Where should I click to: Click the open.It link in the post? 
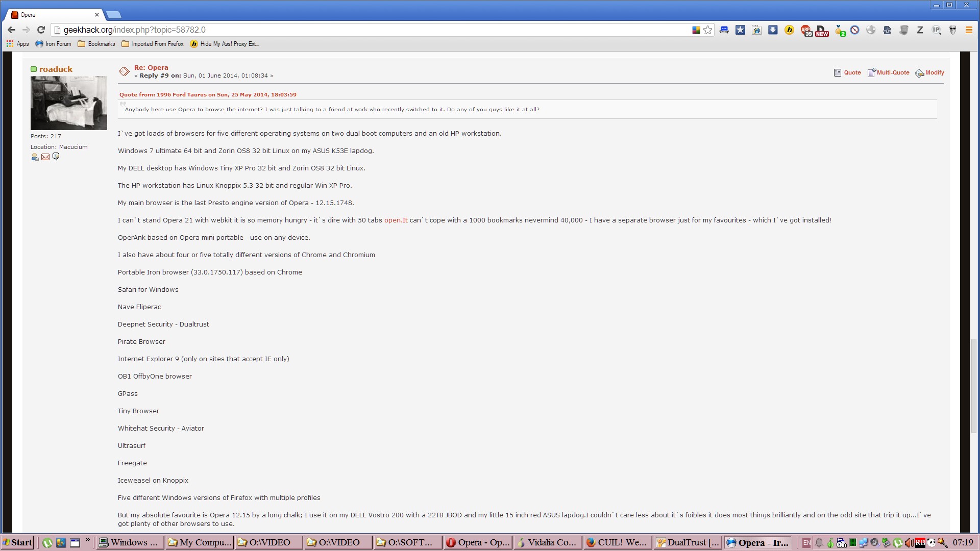pos(396,220)
